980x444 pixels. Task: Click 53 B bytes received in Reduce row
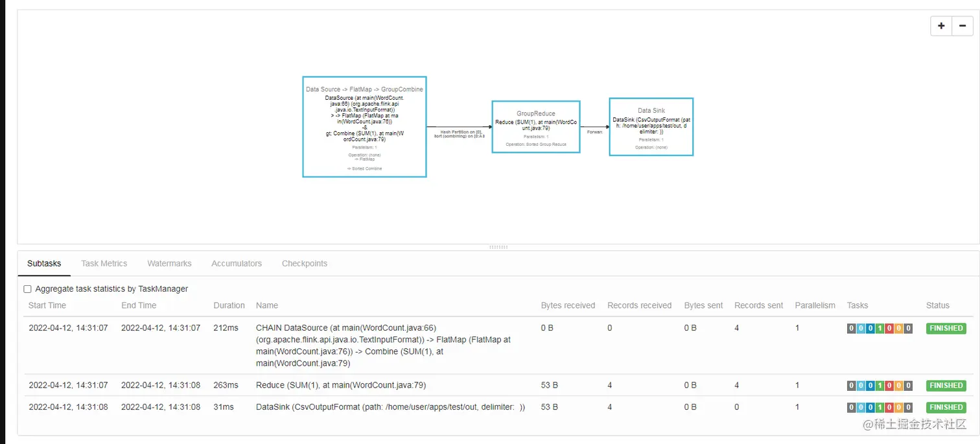coord(550,385)
